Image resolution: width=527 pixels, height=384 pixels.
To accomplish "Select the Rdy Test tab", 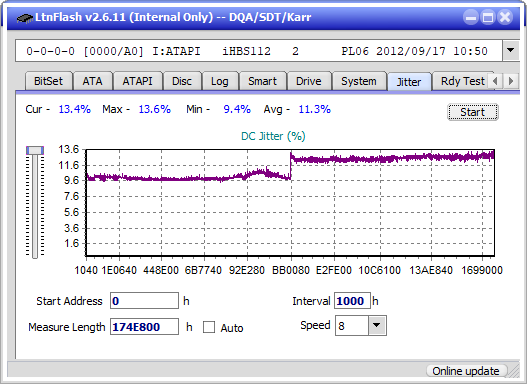I will click(x=462, y=81).
